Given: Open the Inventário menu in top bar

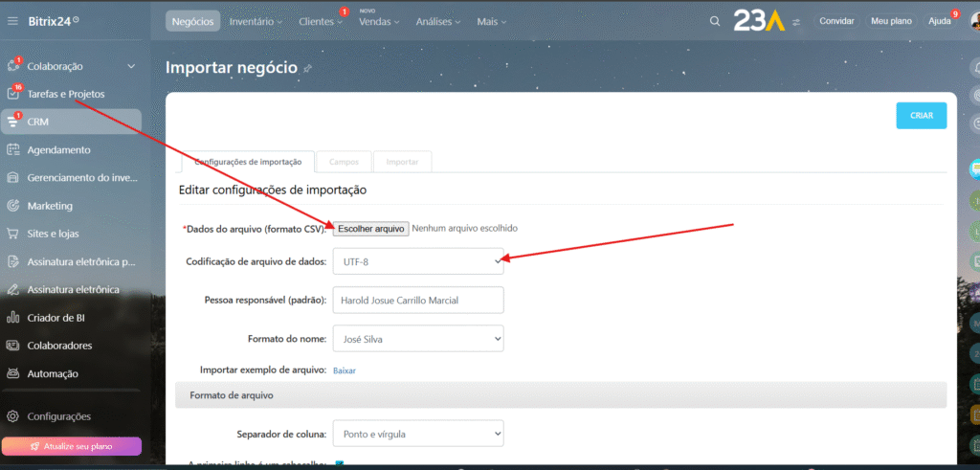Looking at the screenshot, I should click(256, 21).
